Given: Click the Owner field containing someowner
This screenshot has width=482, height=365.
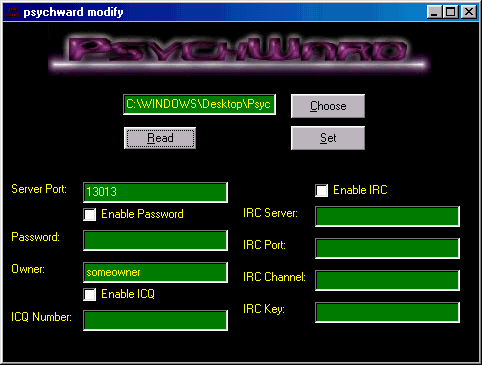Looking at the screenshot, I should pyautogui.click(x=155, y=272).
